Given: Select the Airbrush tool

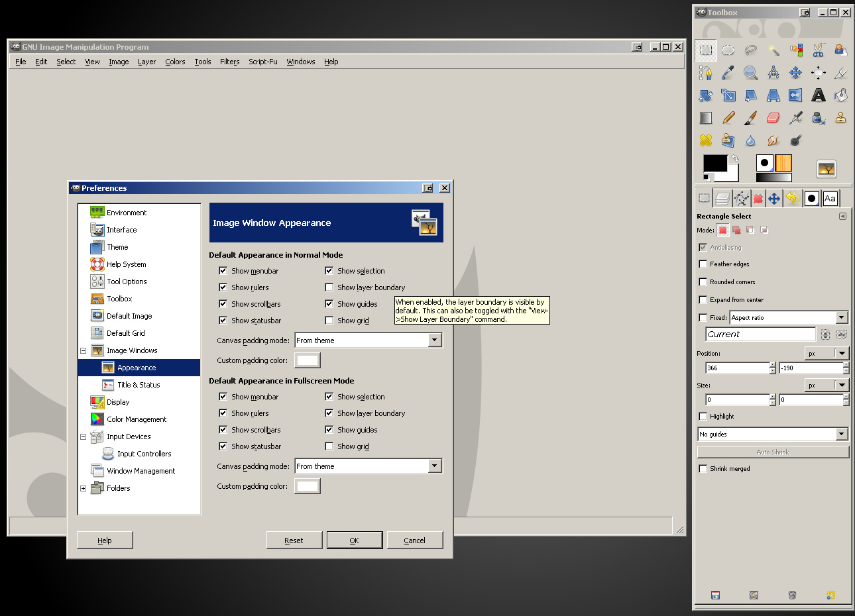Looking at the screenshot, I should [796, 118].
